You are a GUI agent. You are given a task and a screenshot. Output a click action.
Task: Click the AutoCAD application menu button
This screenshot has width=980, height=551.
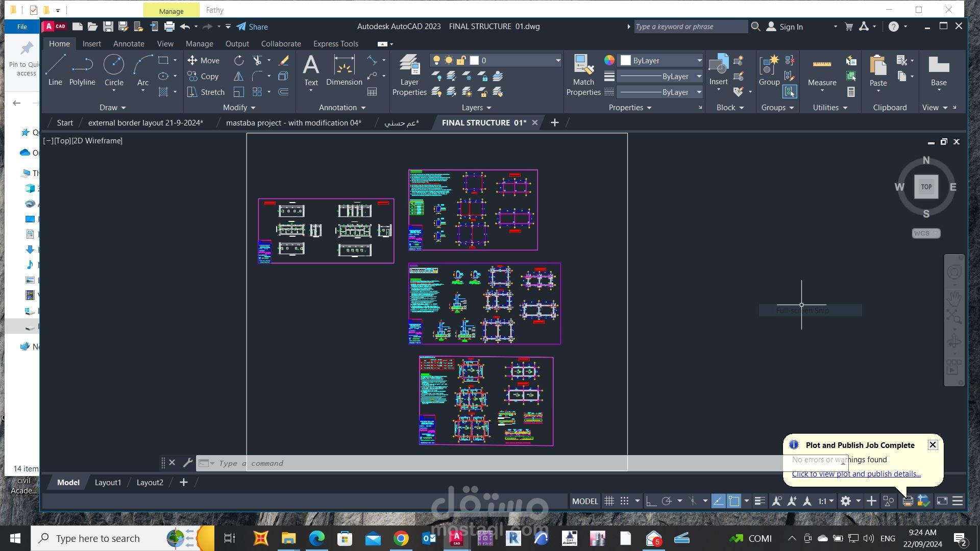[55, 27]
